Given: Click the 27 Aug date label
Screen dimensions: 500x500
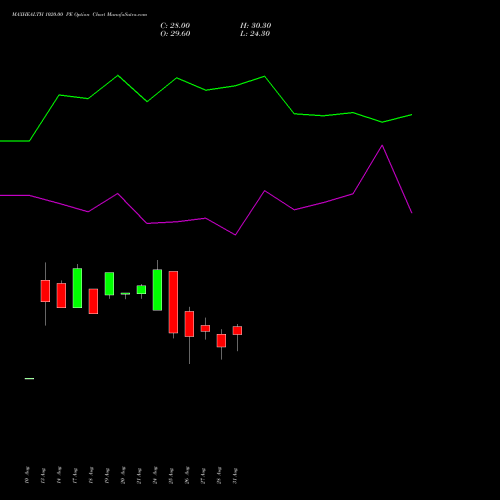Looking at the screenshot, I should pos(203,475).
